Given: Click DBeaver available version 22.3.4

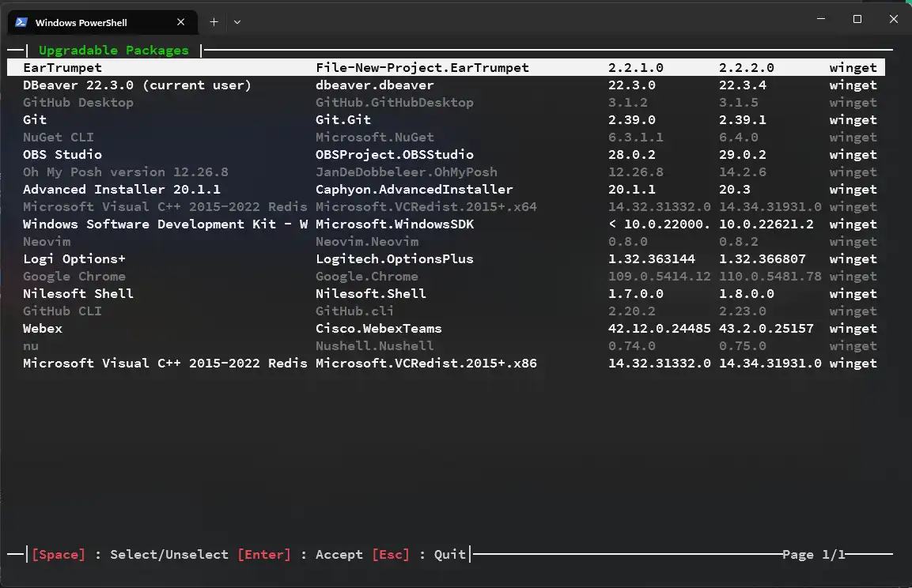Looking at the screenshot, I should [742, 85].
